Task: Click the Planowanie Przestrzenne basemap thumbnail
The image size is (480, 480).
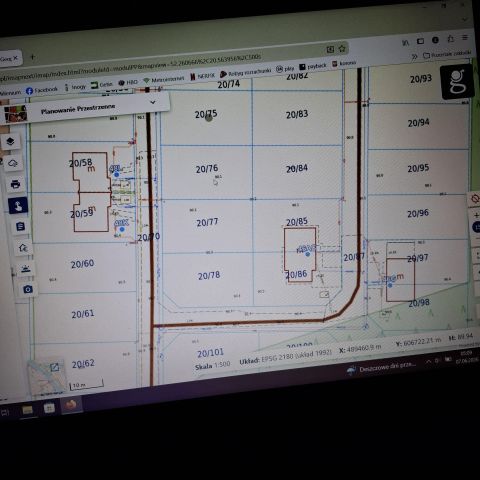Action: 15,114
